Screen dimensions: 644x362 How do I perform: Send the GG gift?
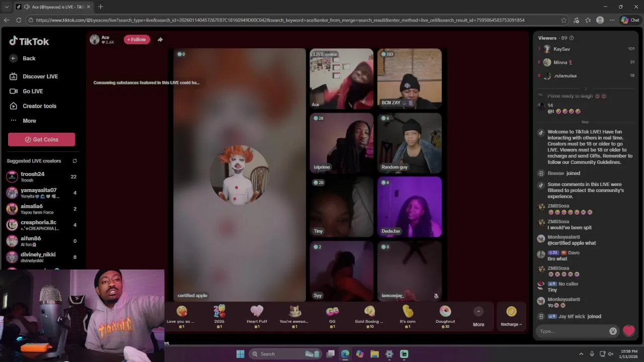[x=332, y=317]
